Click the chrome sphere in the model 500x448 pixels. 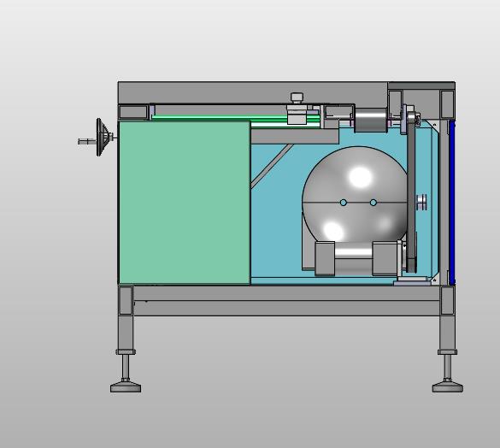click(355, 195)
